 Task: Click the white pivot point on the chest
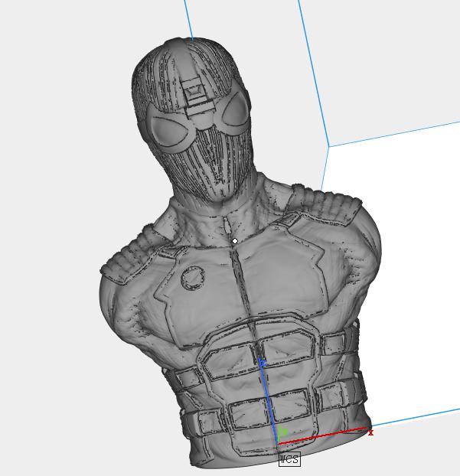pos(235,241)
